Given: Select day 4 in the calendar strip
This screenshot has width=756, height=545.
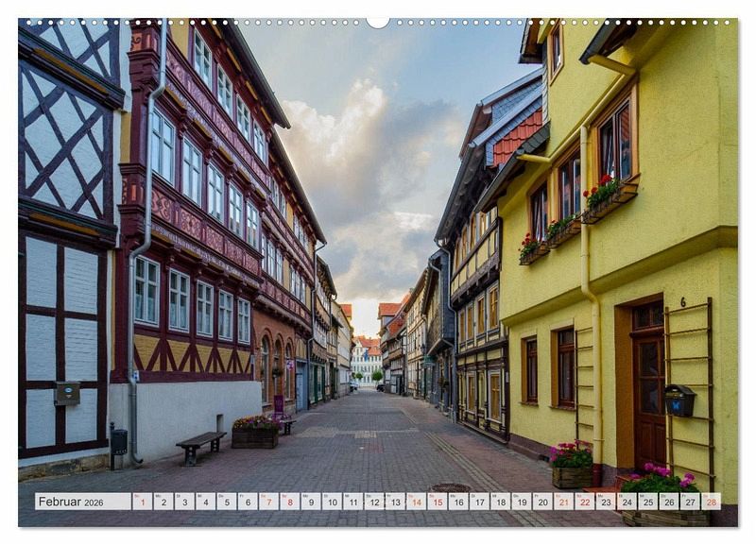Looking at the screenshot, I should pos(205,502).
